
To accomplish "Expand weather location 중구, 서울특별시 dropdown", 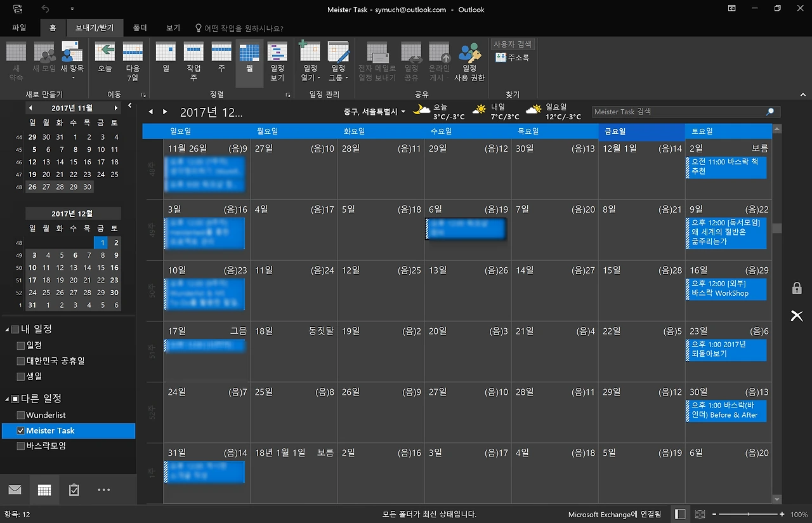I will 374,112.
